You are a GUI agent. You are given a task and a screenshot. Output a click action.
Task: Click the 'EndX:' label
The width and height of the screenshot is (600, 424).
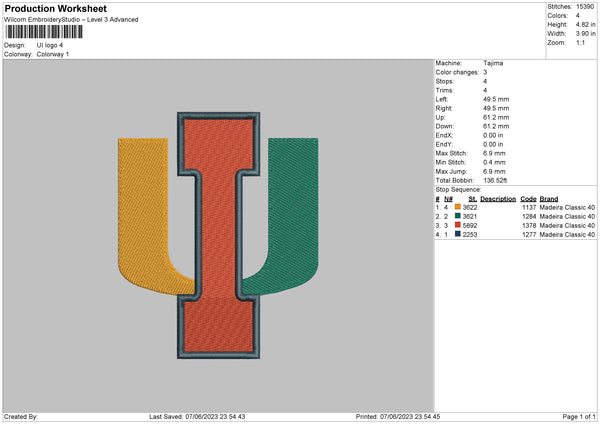pyautogui.click(x=444, y=135)
